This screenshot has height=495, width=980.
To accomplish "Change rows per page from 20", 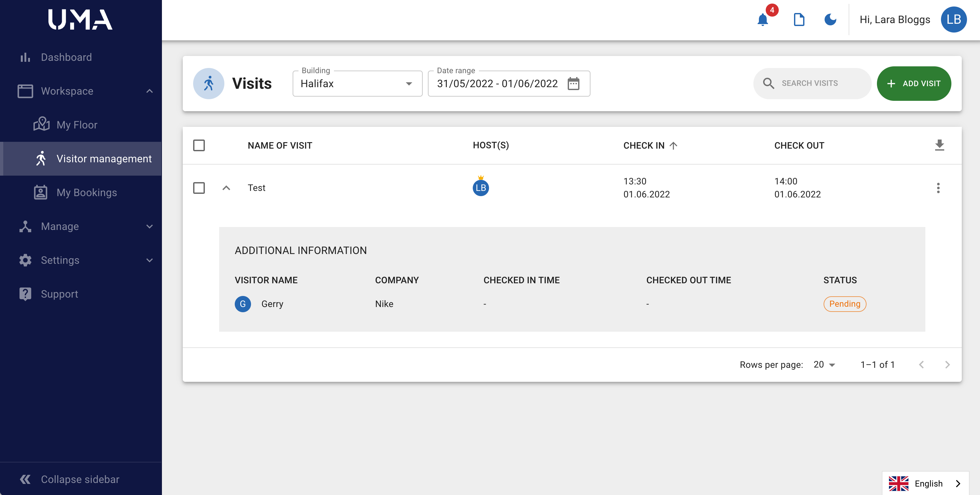I will 824,365.
